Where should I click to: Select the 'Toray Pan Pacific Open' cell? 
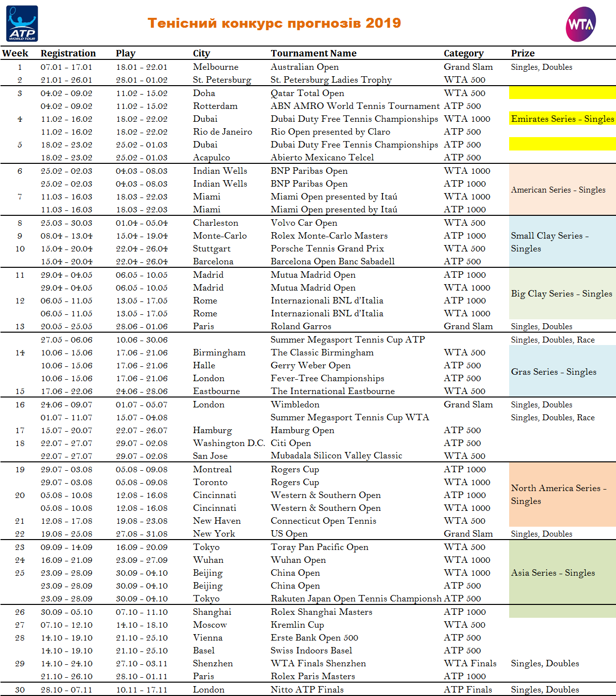pos(320,547)
